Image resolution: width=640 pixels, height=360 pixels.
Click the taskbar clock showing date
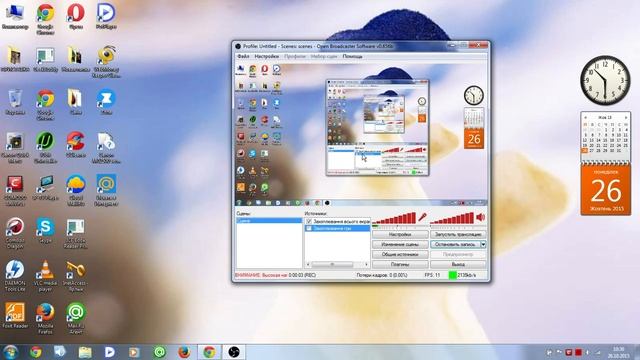click(619, 352)
